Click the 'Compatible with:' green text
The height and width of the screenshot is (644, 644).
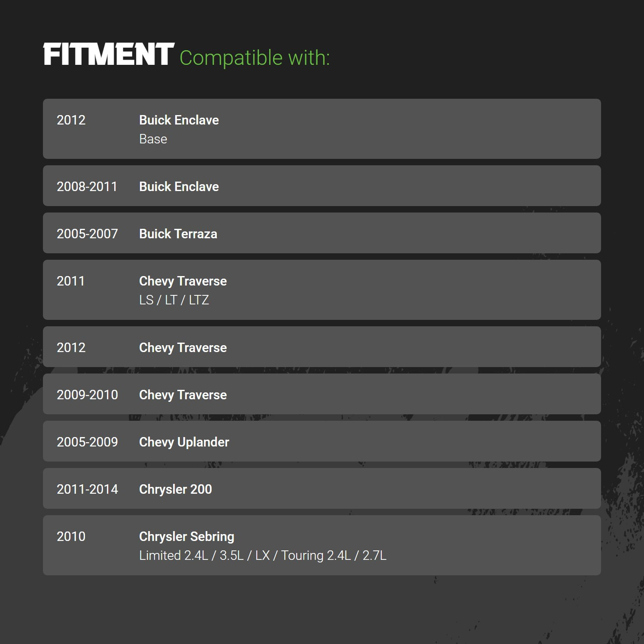[255, 58]
